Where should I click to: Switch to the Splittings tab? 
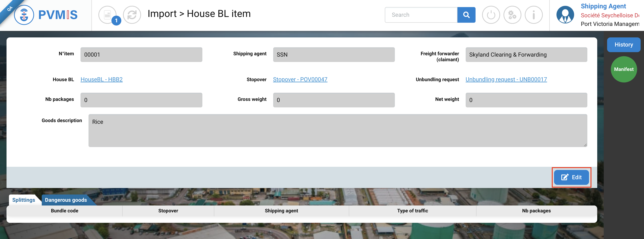click(x=23, y=200)
